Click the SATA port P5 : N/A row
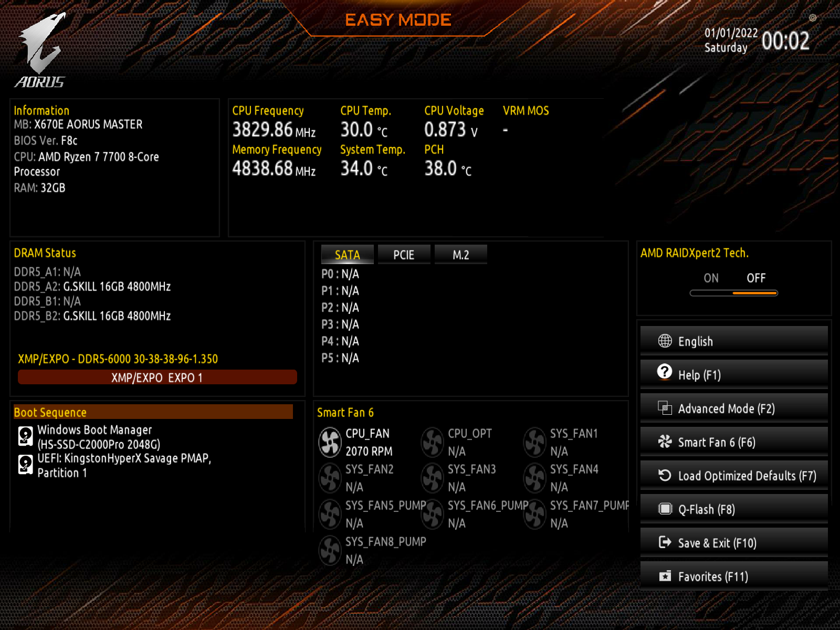This screenshot has width=840, height=630. point(340,358)
